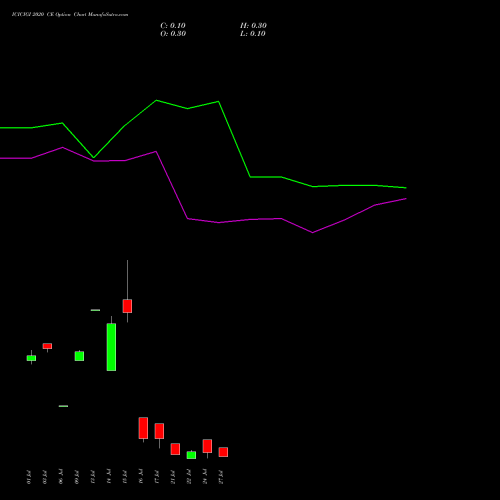Click the peak of the green indicator line

tap(156, 100)
